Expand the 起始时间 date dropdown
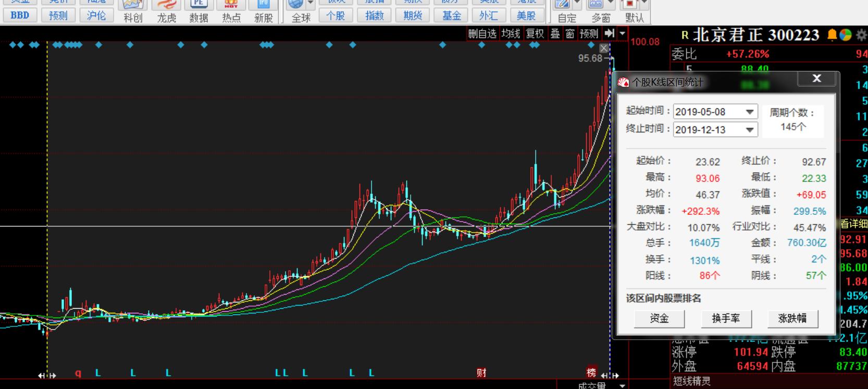868x389 pixels. click(749, 112)
